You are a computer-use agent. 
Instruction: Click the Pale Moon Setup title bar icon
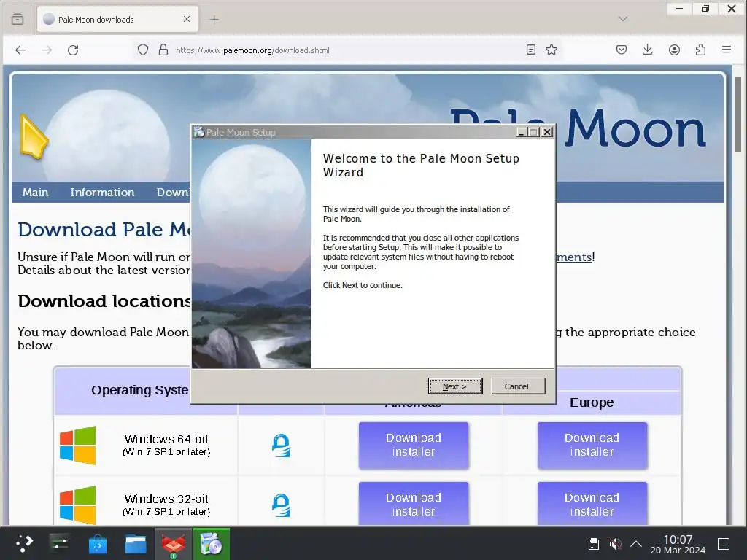point(198,132)
